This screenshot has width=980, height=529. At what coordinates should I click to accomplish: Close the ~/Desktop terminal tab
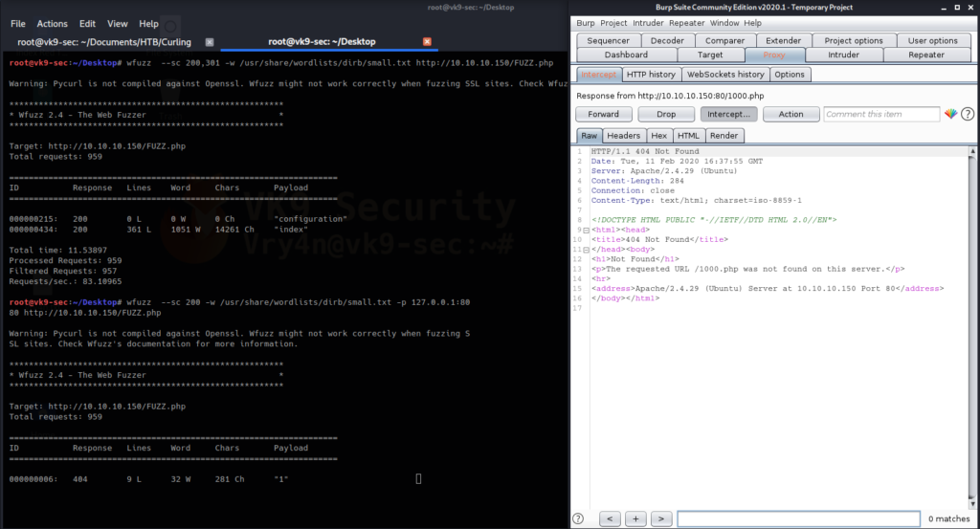pos(427,41)
